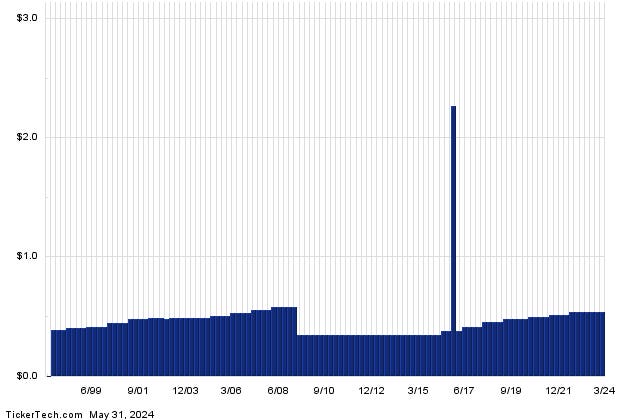
Task: Select the 9/10 x-axis date label
Action: click(324, 391)
